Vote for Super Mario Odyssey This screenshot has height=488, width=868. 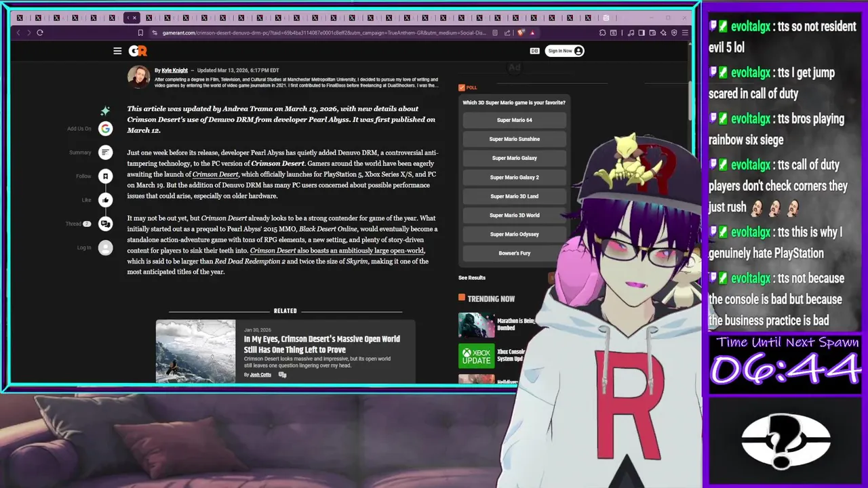click(x=514, y=234)
